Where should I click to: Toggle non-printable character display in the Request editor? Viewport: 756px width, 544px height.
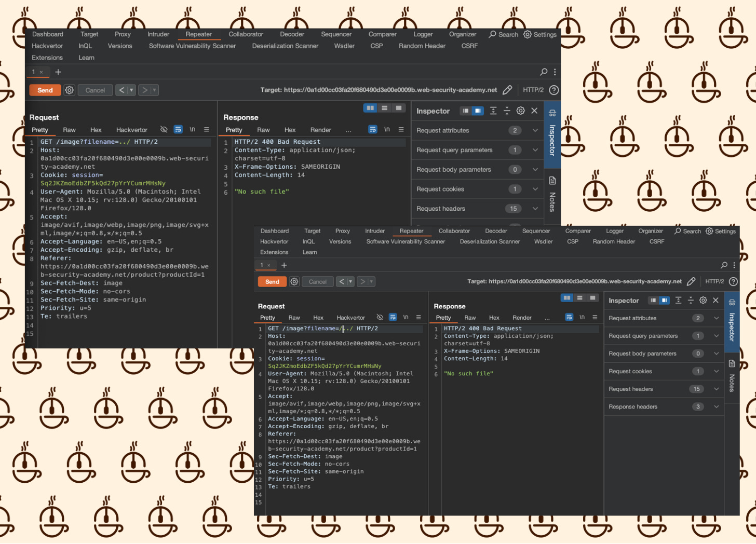(x=164, y=129)
